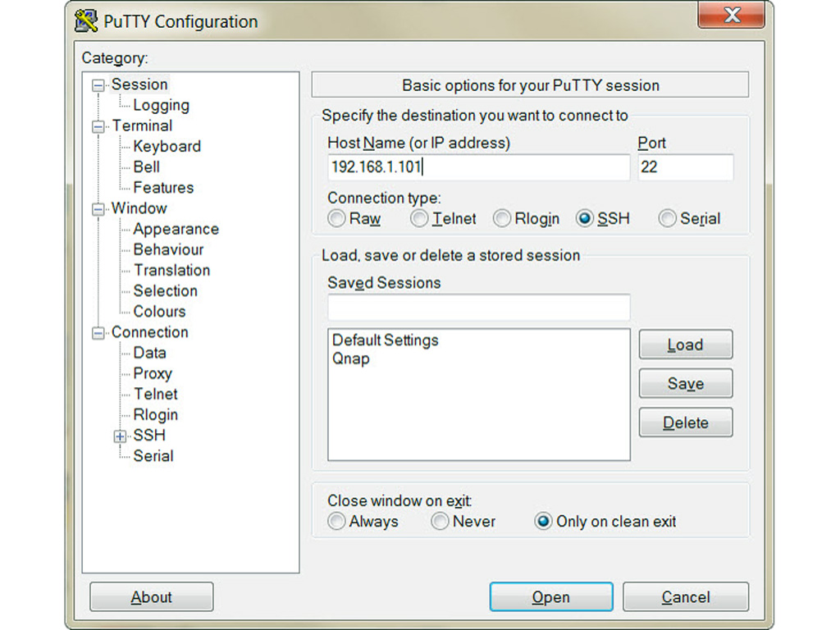Open the Terminal category
The image size is (840, 630).
click(x=142, y=126)
